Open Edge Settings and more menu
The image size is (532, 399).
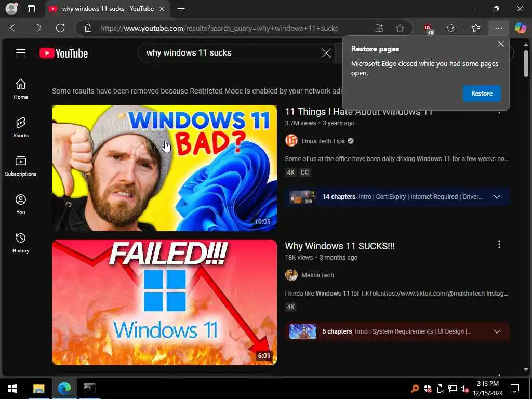498,28
